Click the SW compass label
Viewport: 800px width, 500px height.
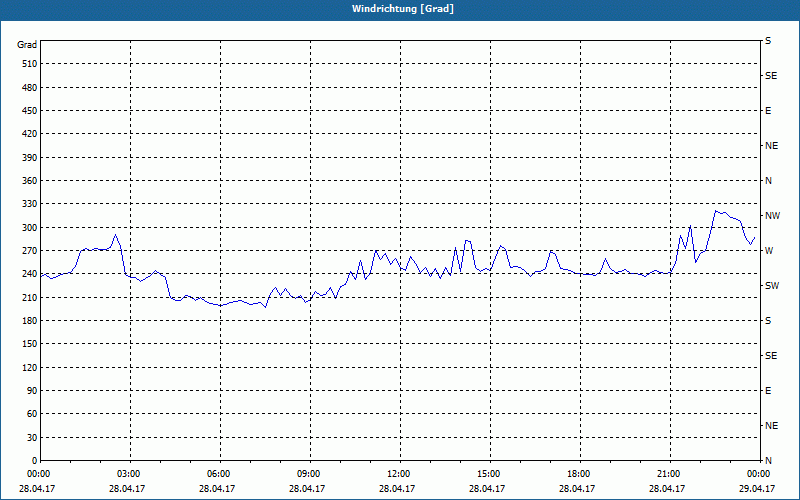click(x=772, y=286)
